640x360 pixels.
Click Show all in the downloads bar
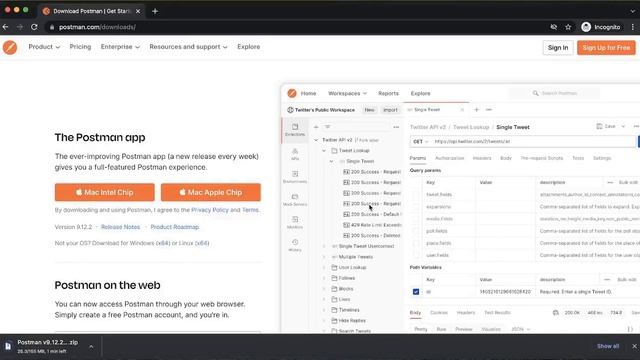tap(608, 346)
